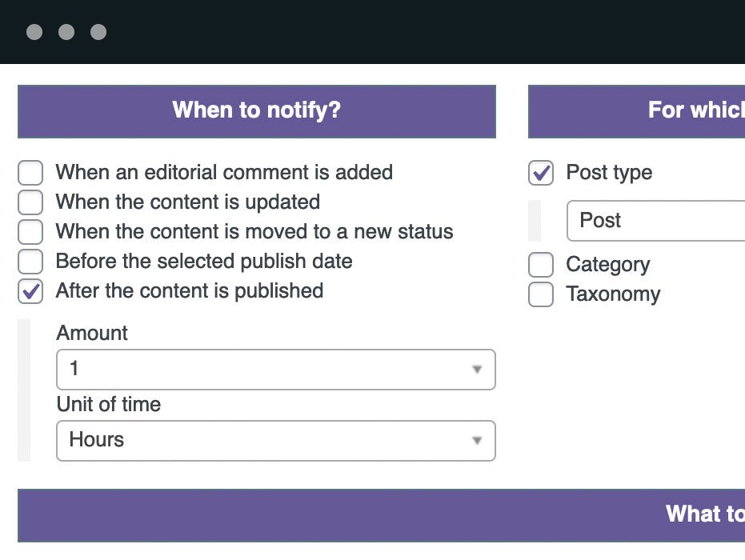Screen dimensions: 745x560
Task: Click the 'What to' section header bar
Action: (x=381, y=514)
